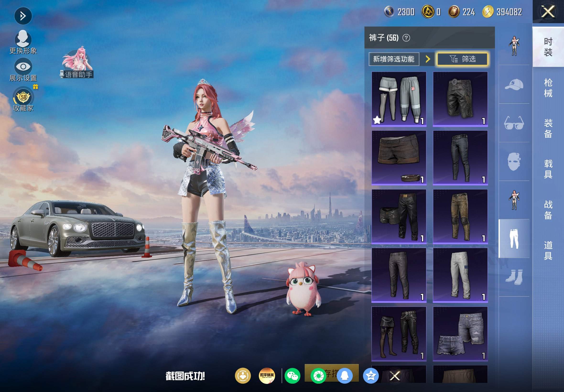Select the glasses category icon
The width and height of the screenshot is (564, 392).
point(514,123)
